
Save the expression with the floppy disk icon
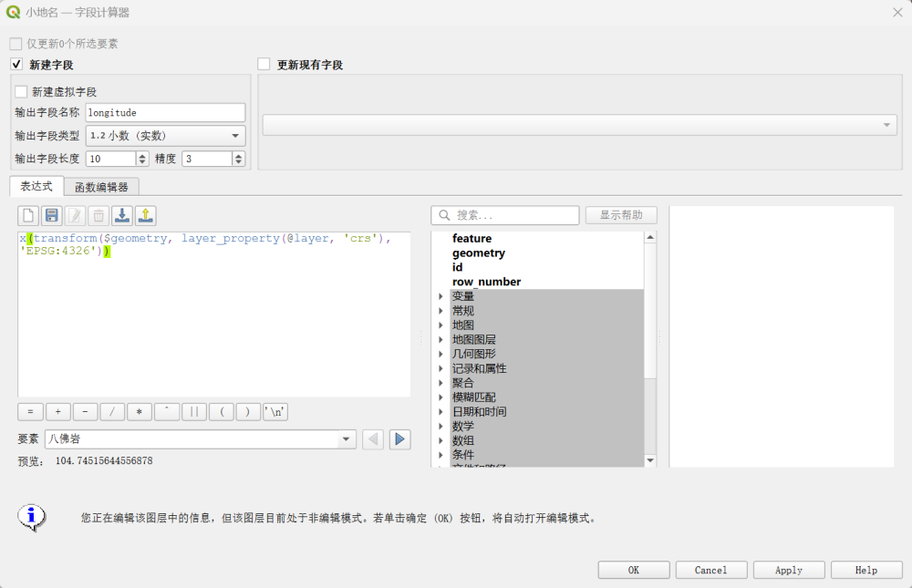pos(52,215)
